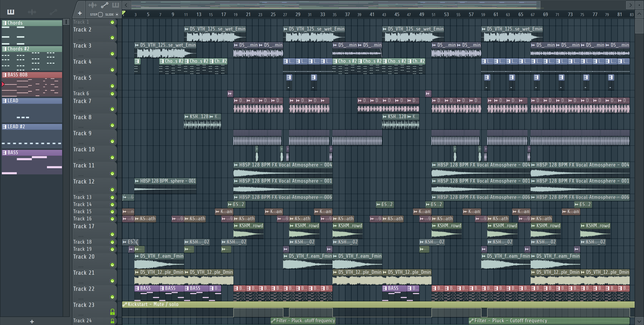Mute Track 14 with its green light
The image size is (644, 325).
(x=112, y=205)
